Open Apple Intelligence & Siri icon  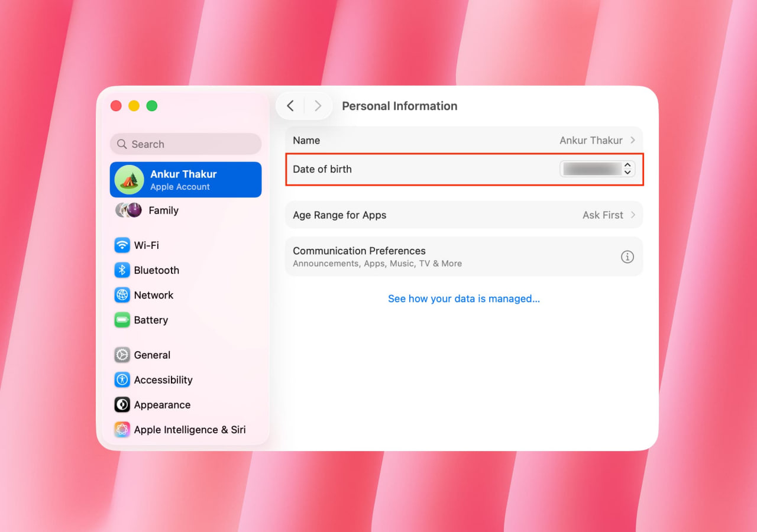[122, 430]
